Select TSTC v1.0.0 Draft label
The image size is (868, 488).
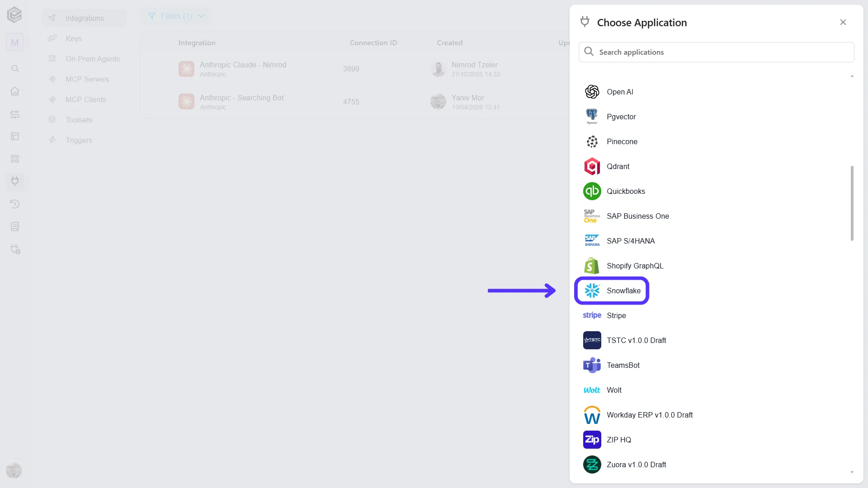pos(637,340)
